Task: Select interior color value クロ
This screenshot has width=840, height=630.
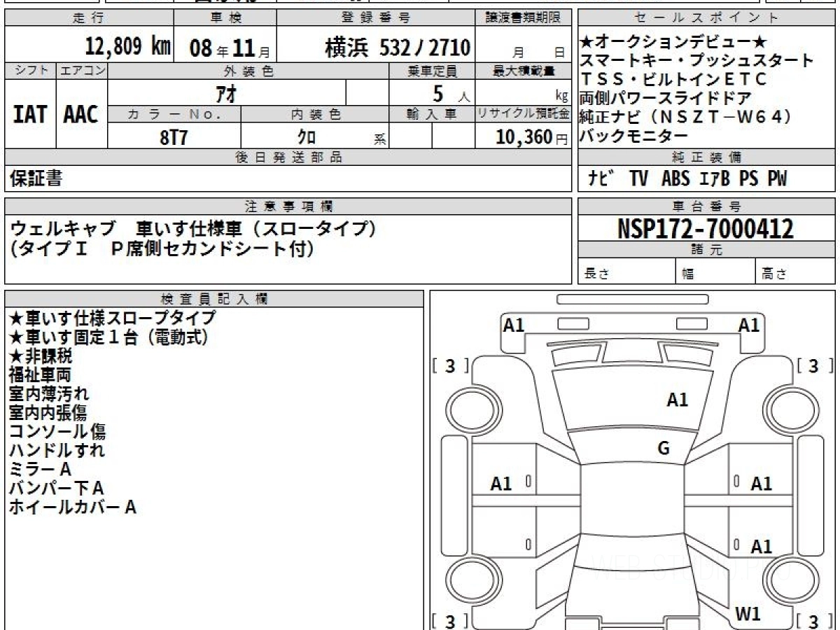Action: (x=307, y=137)
